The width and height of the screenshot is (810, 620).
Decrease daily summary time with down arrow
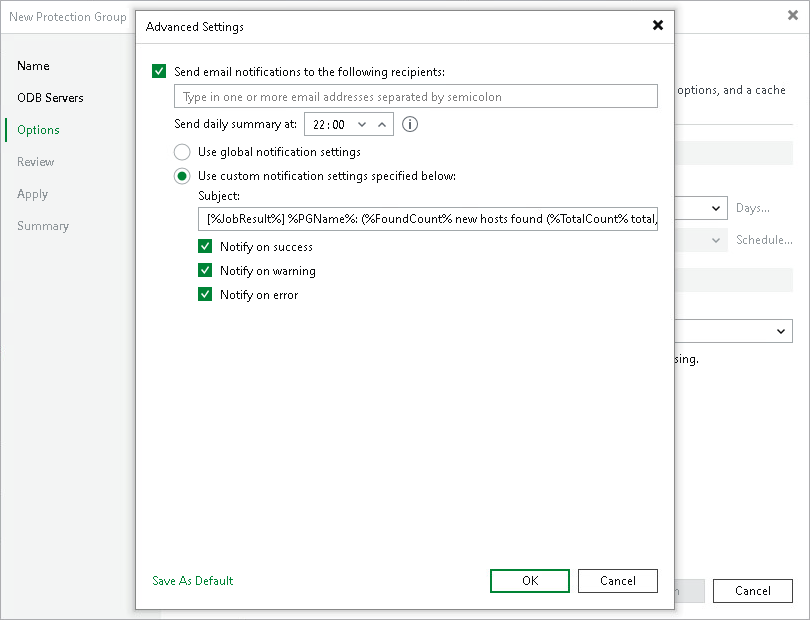coord(362,125)
